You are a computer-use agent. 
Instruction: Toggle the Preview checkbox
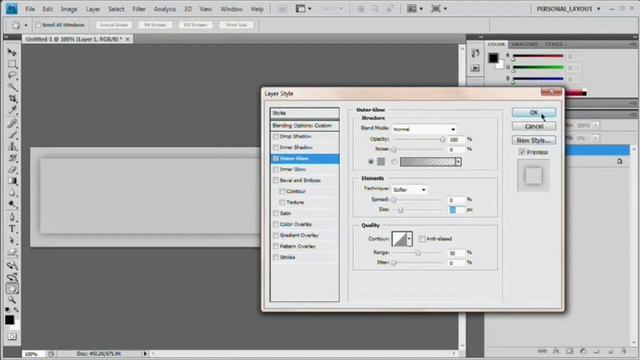522,152
